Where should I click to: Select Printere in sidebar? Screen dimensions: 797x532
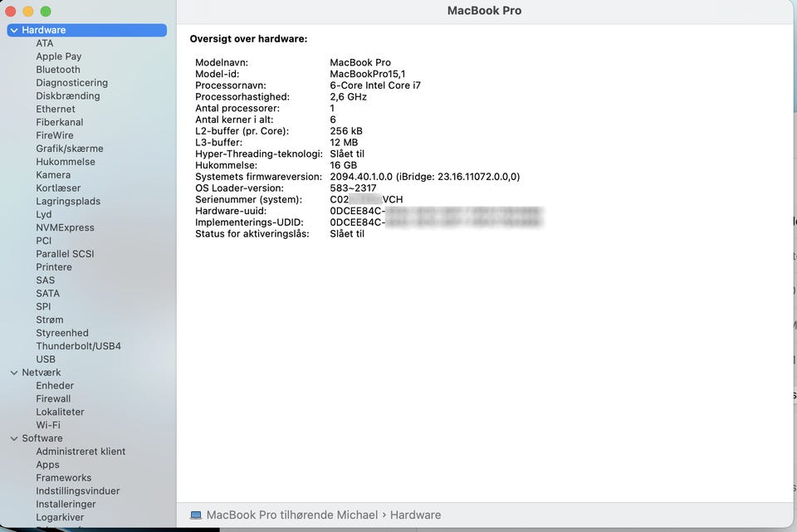point(54,267)
